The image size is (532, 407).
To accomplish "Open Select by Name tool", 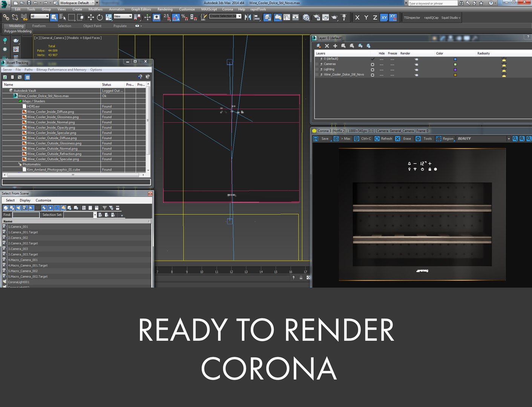I will tap(63, 17).
